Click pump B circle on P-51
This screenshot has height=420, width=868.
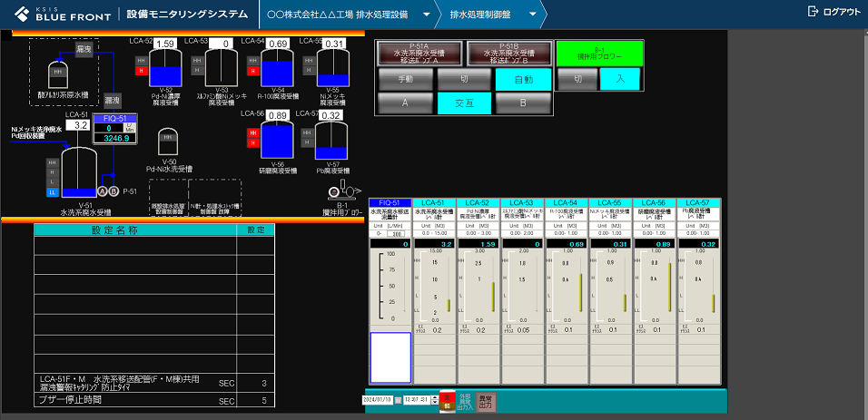[x=113, y=191]
